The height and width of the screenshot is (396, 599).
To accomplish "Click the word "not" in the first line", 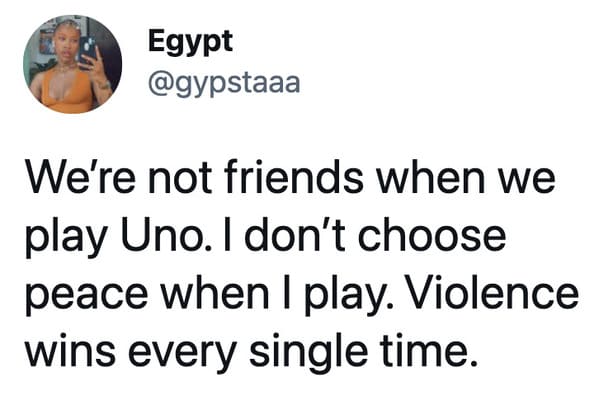I will 180,180.
